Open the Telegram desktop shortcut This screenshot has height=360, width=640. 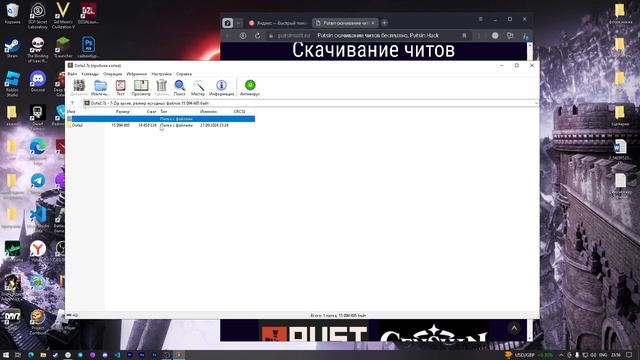click(x=38, y=183)
